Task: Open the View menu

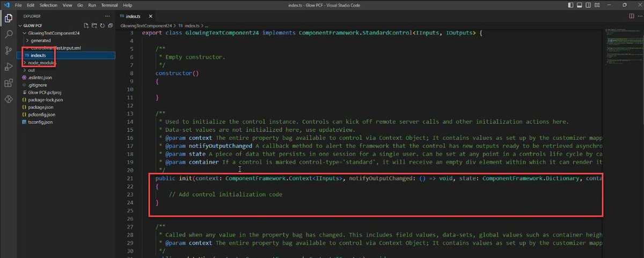Action: point(67,5)
